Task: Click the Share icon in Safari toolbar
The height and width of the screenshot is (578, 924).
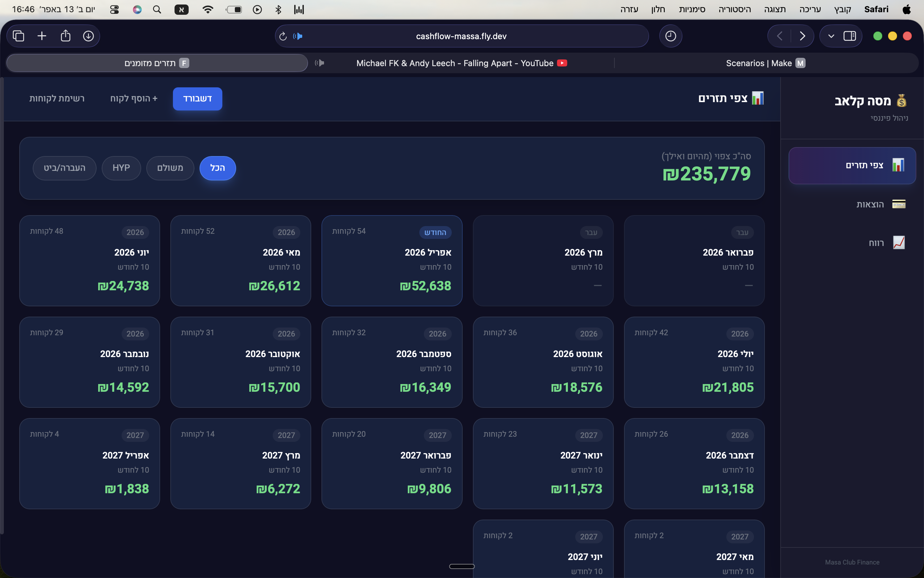Action: [x=66, y=36]
